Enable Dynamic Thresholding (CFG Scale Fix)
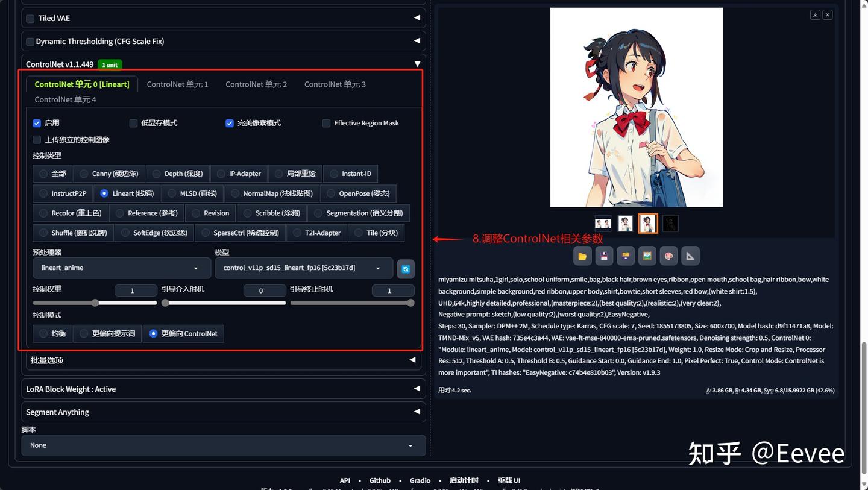The height and width of the screenshot is (490, 868). pos(30,42)
